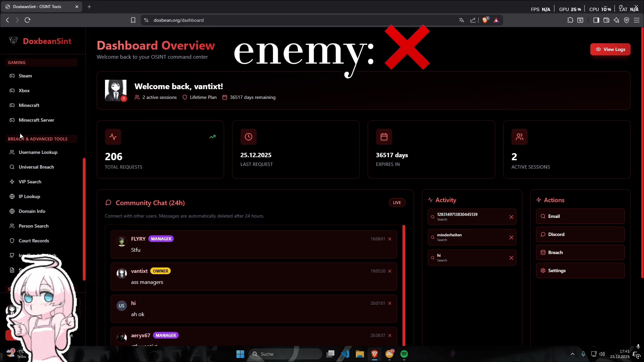Image resolution: width=644 pixels, height=362 pixels.
Task: Remove the 'hi' activity search entry
Action: pos(511,258)
